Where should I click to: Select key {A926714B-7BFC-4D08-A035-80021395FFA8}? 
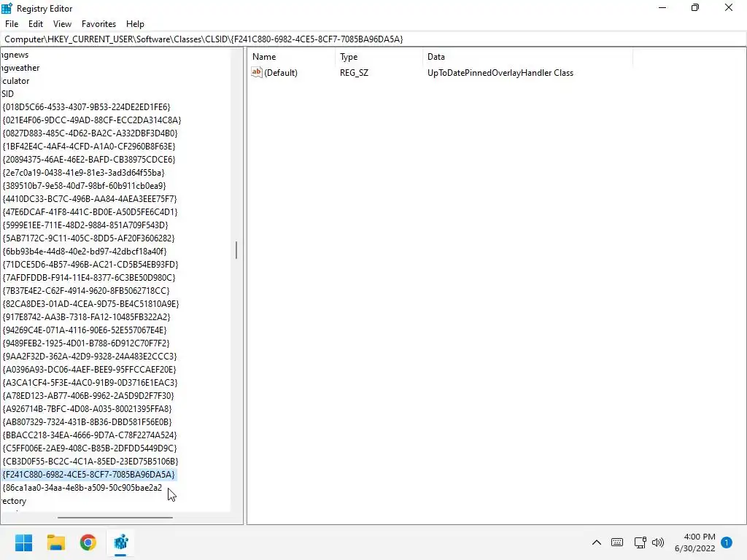87,408
